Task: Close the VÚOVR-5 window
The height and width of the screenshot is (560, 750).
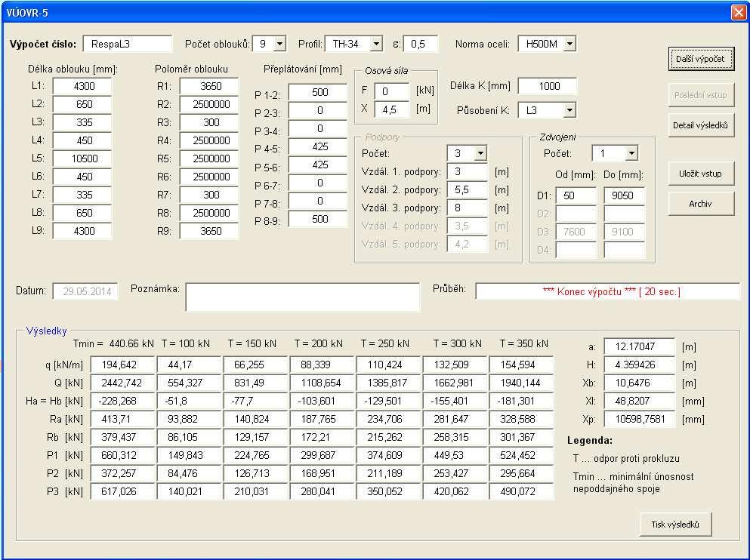Action: click(x=739, y=12)
